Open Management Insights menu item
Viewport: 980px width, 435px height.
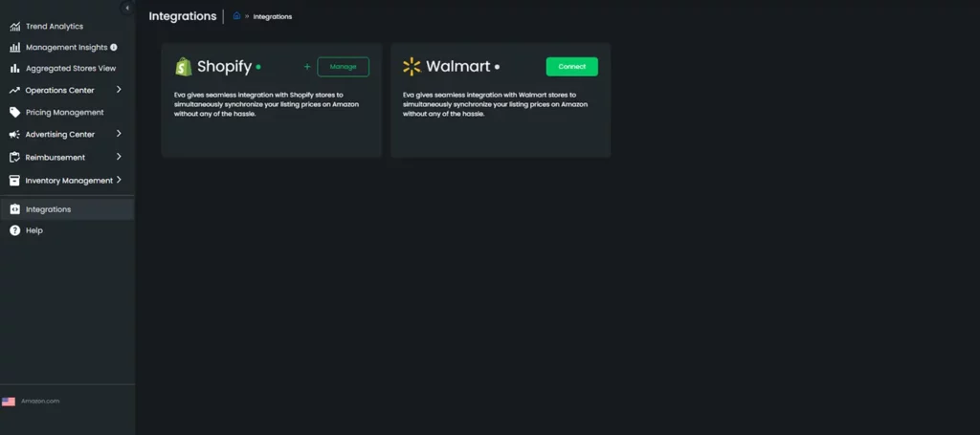coord(67,48)
